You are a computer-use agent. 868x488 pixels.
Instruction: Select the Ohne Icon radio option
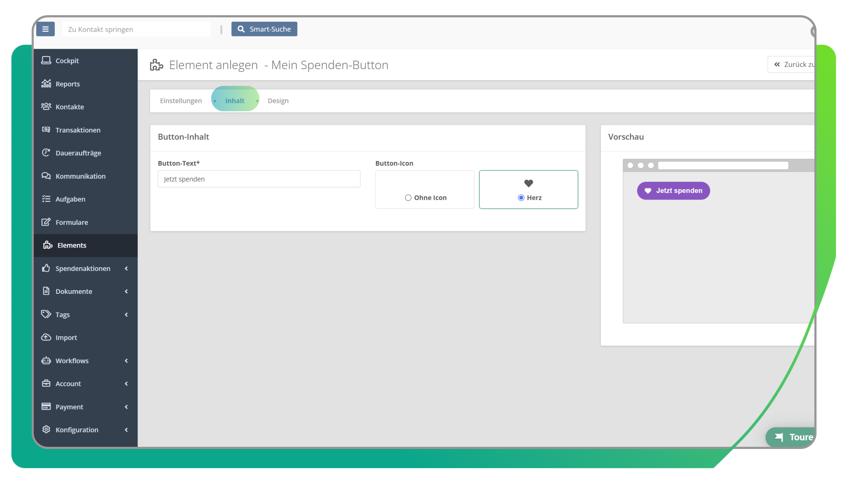[x=408, y=198]
